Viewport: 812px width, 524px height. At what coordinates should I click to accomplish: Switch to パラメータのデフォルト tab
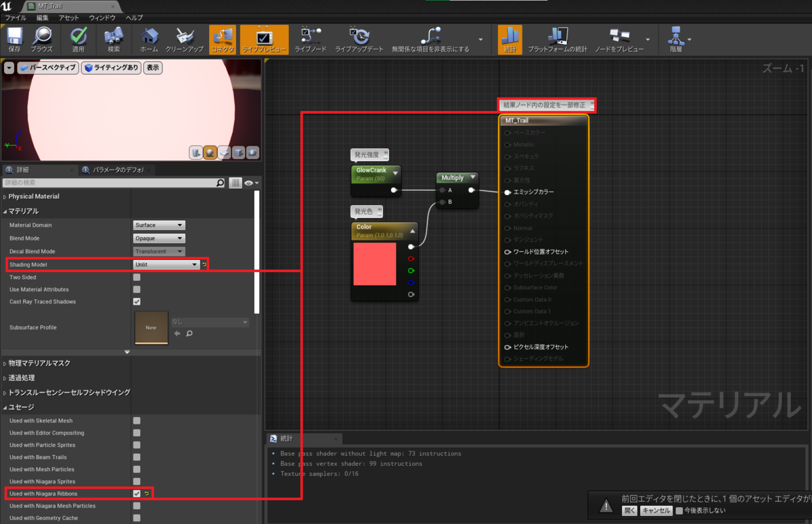(118, 169)
